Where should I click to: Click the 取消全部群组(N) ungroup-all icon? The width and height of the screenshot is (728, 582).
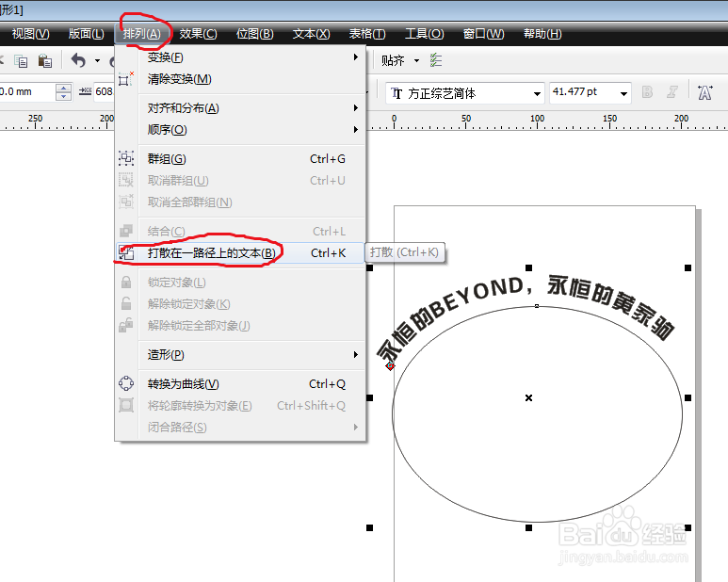pos(126,202)
